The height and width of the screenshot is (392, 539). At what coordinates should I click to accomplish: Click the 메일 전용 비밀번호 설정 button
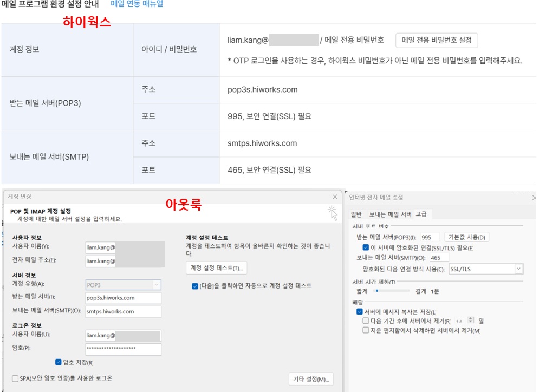click(x=437, y=40)
